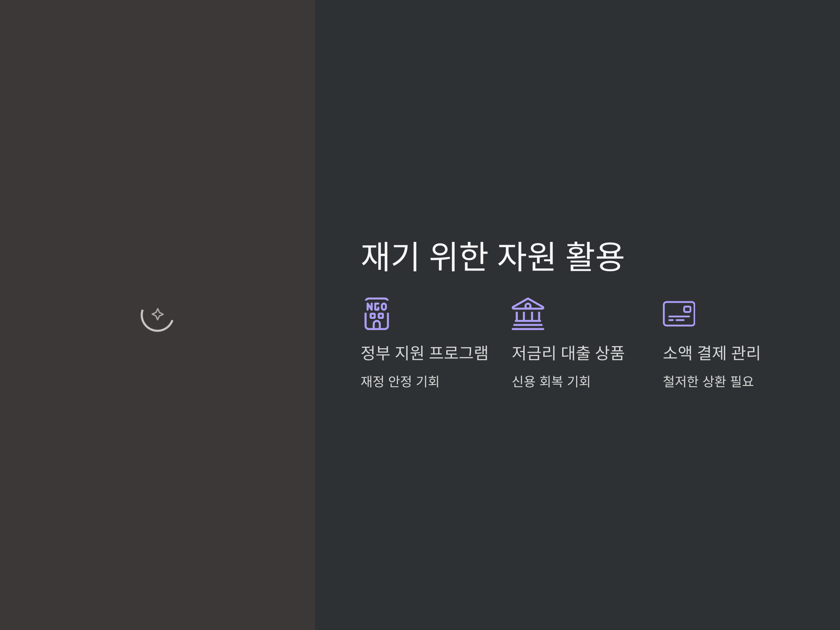Click the arched door on NGO building icon

pos(376,325)
